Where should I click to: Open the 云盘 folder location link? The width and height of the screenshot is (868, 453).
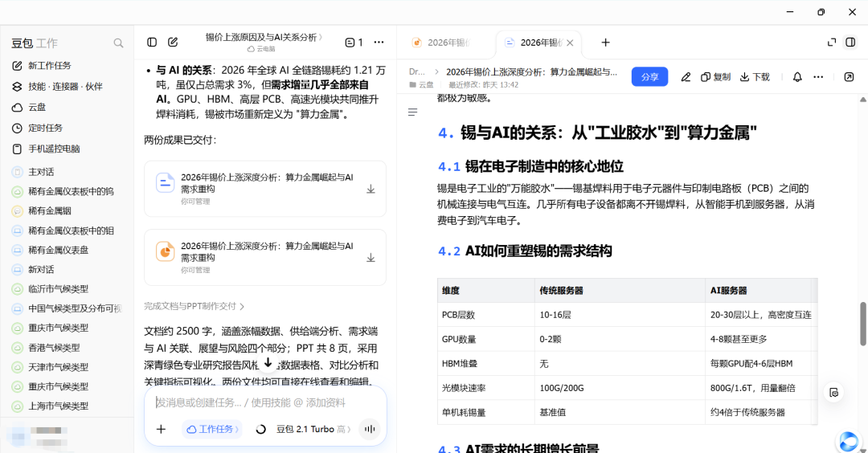tap(422, 84)
